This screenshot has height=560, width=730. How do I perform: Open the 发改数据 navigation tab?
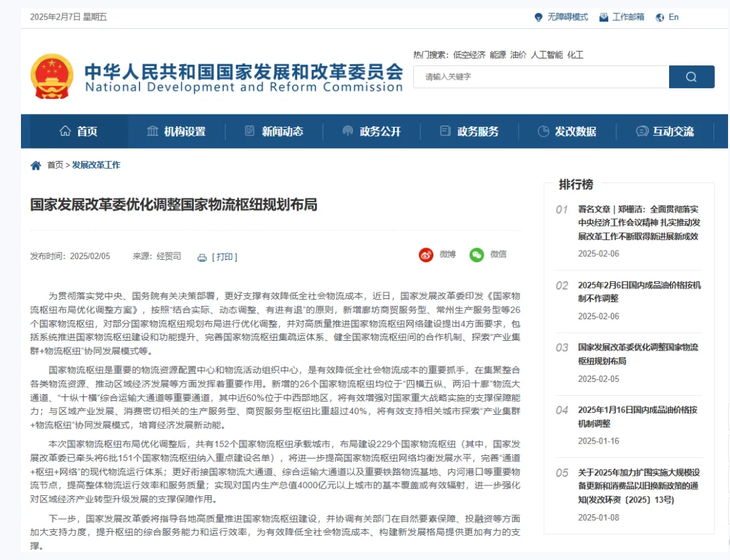567,131
